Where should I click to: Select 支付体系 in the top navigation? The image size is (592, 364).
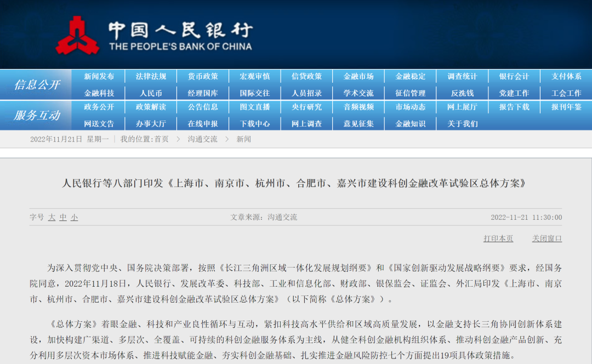[566, 77]
